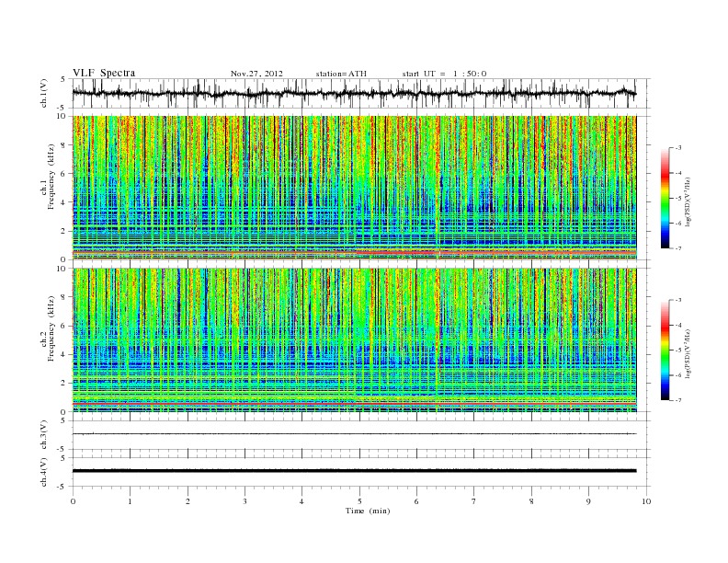Click the ch.1 spectrogram panel
The width and height of the screenshot is (728, 563).
coord(355,188)
